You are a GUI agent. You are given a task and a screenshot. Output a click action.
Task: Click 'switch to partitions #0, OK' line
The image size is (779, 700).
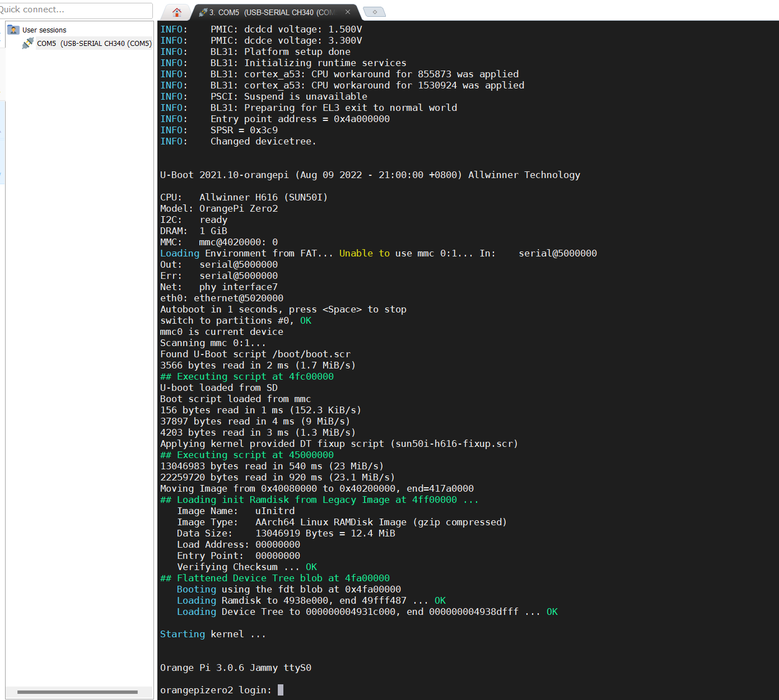[236, 320]
